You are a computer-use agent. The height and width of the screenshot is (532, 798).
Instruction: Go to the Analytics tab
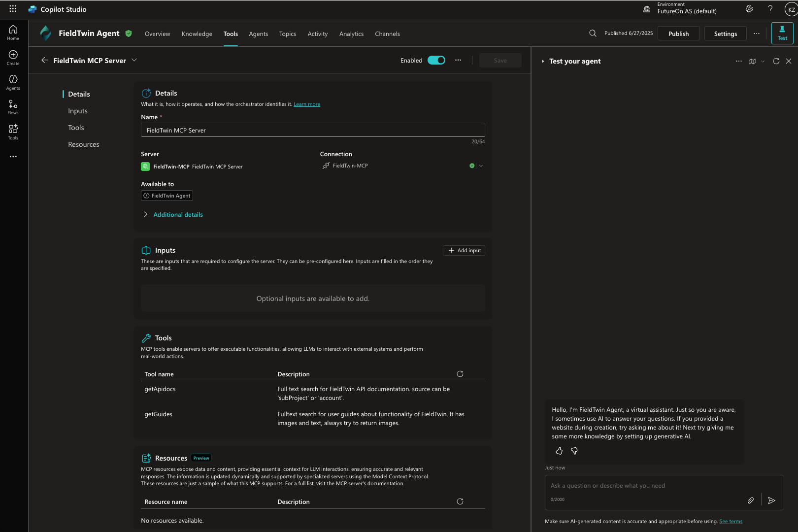click(351, 34)
